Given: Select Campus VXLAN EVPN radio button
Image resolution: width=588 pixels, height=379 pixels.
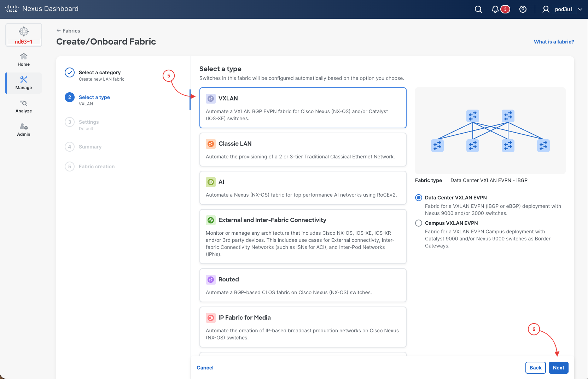Looking at the screenshot, I should 419,223.
